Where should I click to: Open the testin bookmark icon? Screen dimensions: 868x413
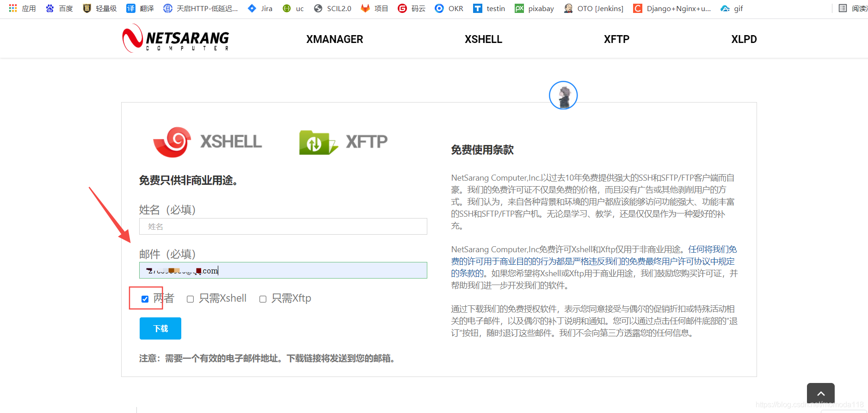(x=478, y=8)
